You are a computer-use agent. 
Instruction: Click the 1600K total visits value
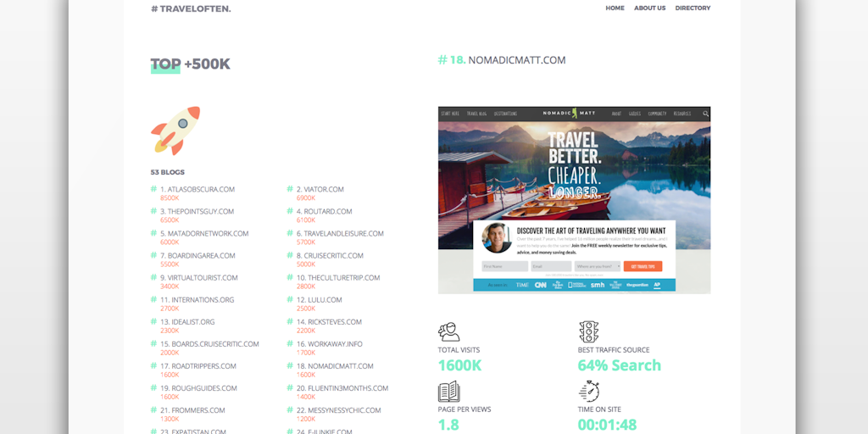459,366
